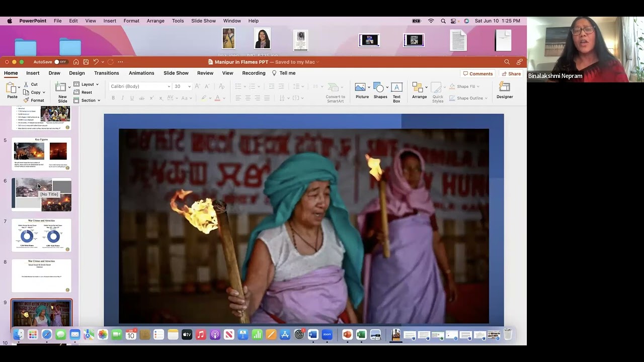Open the share-people icon in title bar
Screen dimensions: 644x362
tap(519, 62)
